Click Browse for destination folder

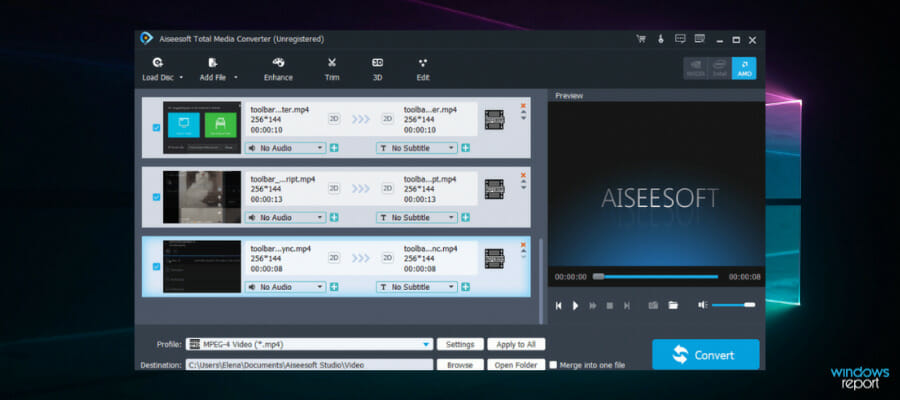pos(460,365)
